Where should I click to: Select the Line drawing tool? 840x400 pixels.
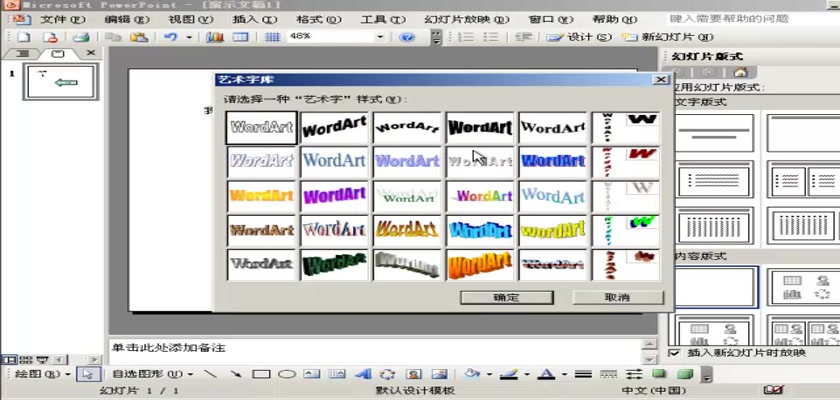click(211, 374)
